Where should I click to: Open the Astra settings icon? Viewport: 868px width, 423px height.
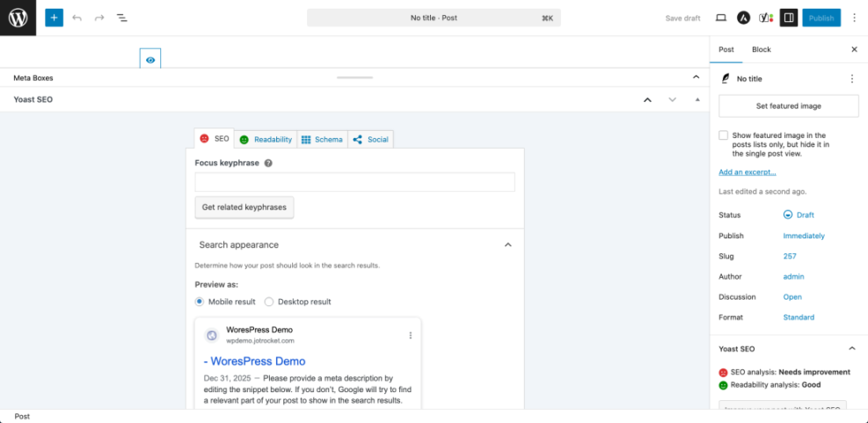743,18
